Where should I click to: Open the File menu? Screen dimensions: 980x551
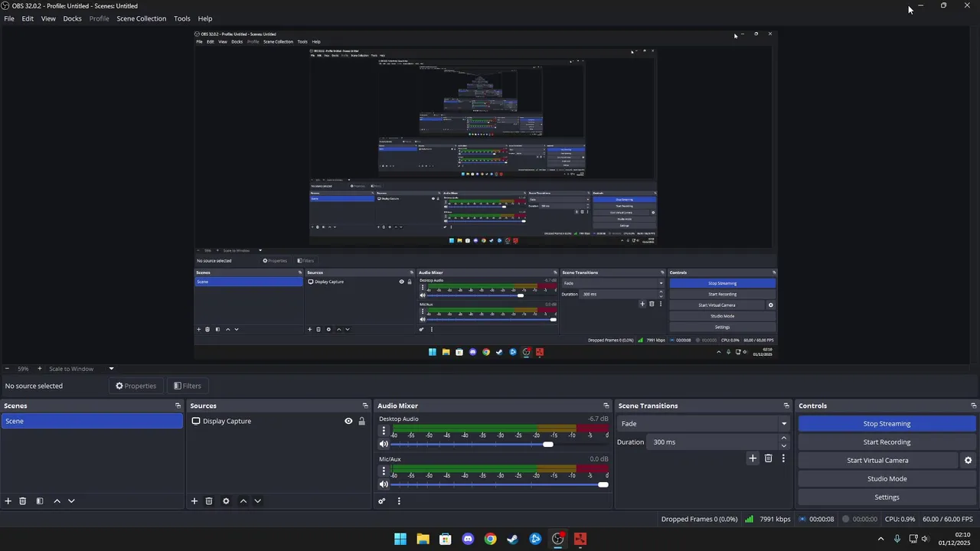[x=9, y=18]
